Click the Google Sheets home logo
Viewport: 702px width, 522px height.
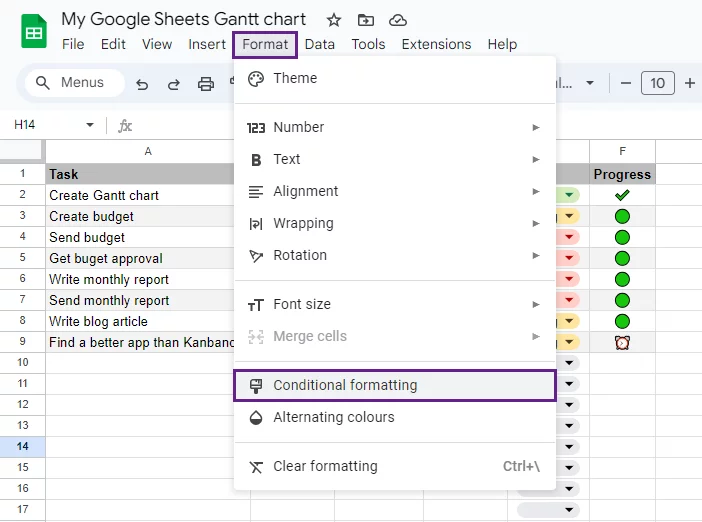click(x=34, y=31)
